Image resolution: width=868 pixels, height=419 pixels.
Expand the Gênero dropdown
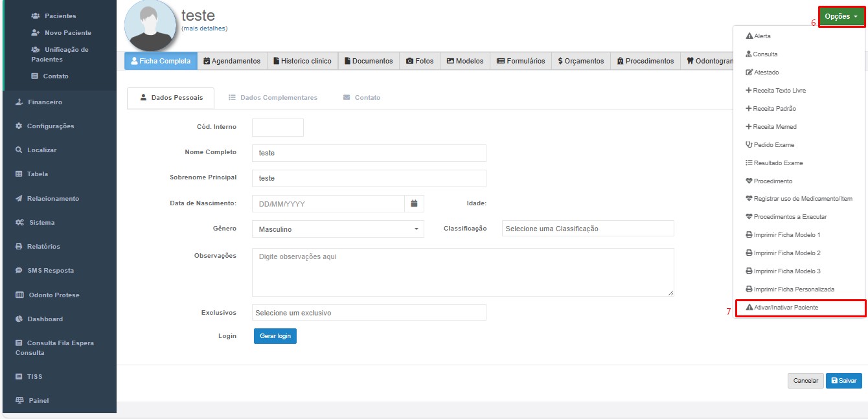[x=337, y=229]
